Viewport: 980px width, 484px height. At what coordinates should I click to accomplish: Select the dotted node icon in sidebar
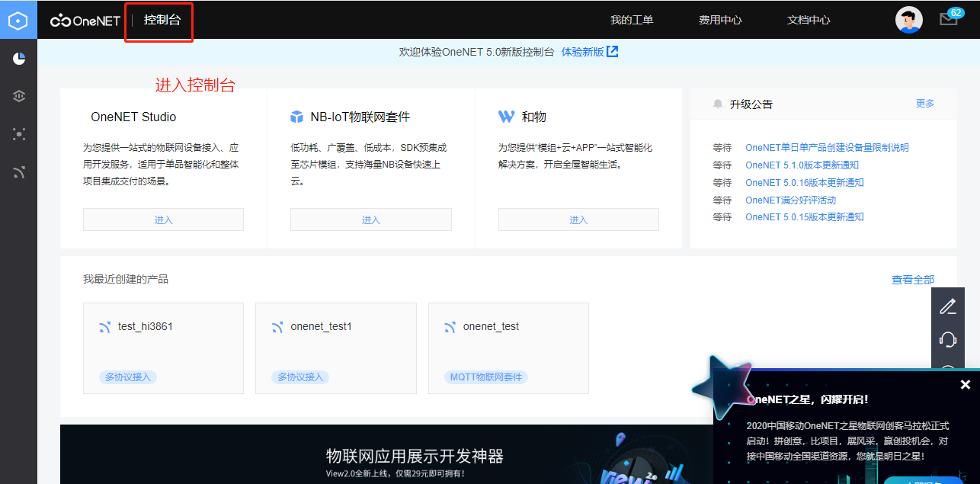point(18,134)
